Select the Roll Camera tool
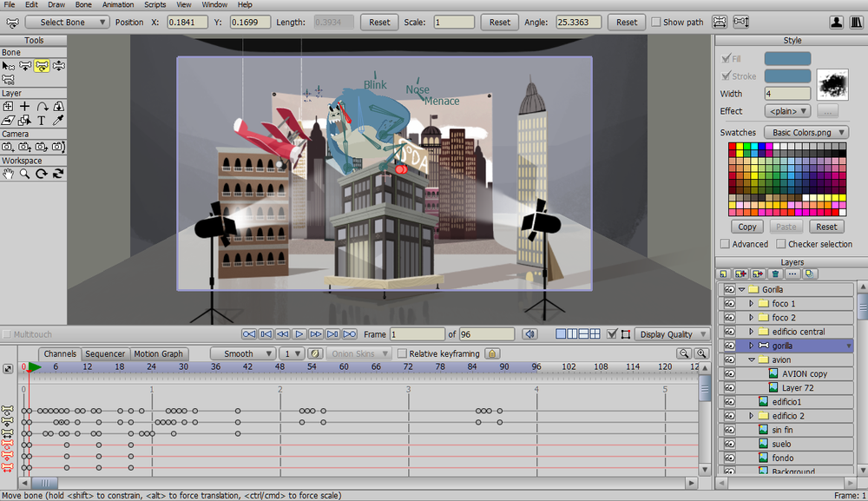The width and height of the screenshot is (868, 501). (x=42, y=147)
